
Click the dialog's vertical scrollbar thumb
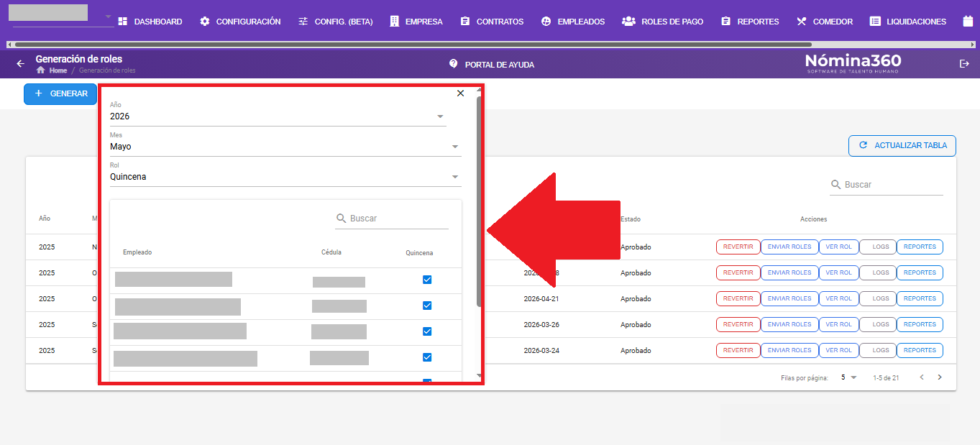click(x=480, y=201)
